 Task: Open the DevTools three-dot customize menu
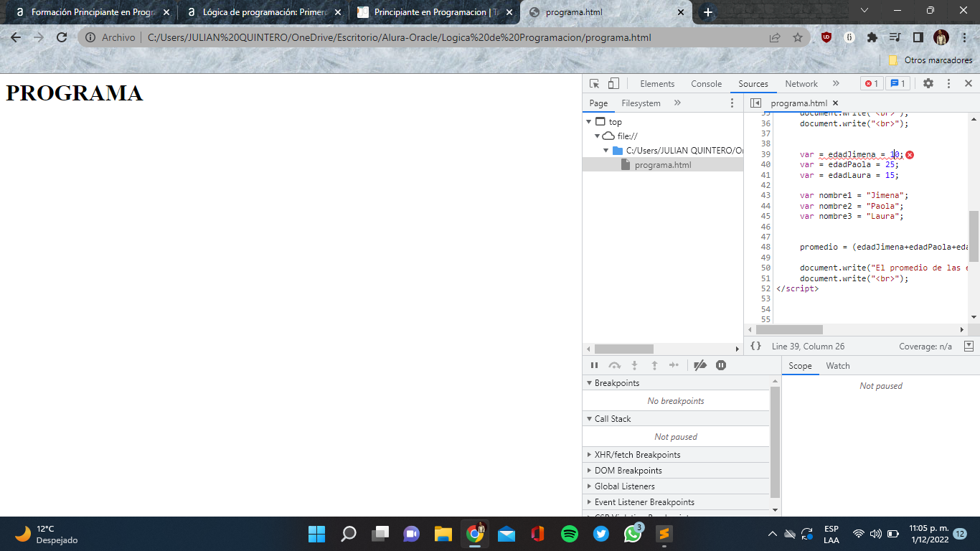click(x=948, y=84)
